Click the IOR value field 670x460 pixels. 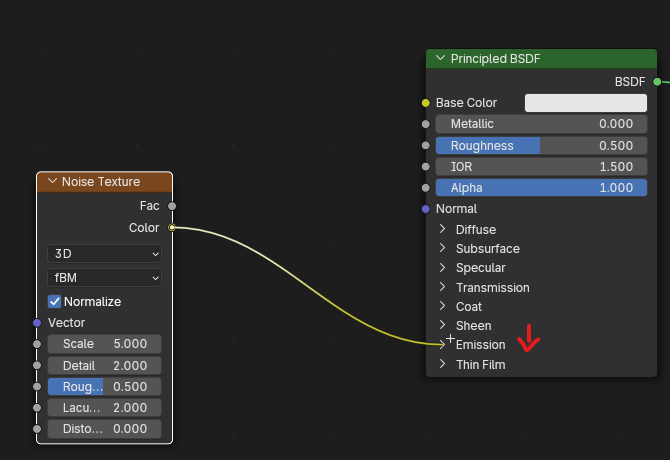pyautogui.click(x=541, y=167)
